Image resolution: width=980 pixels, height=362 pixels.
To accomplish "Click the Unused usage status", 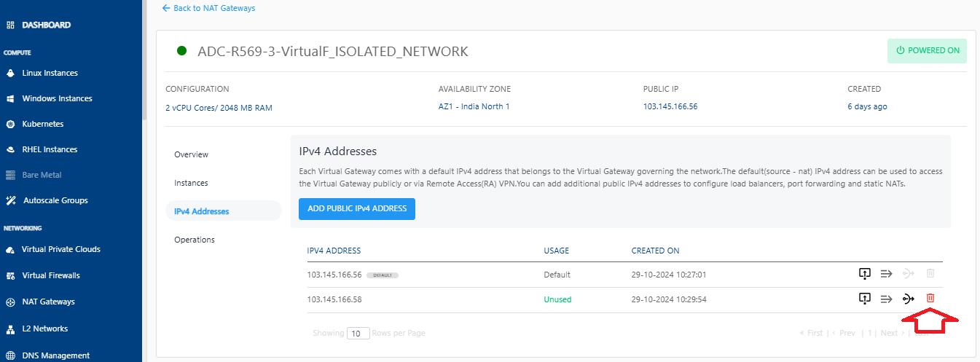I will tap(557, 299).
